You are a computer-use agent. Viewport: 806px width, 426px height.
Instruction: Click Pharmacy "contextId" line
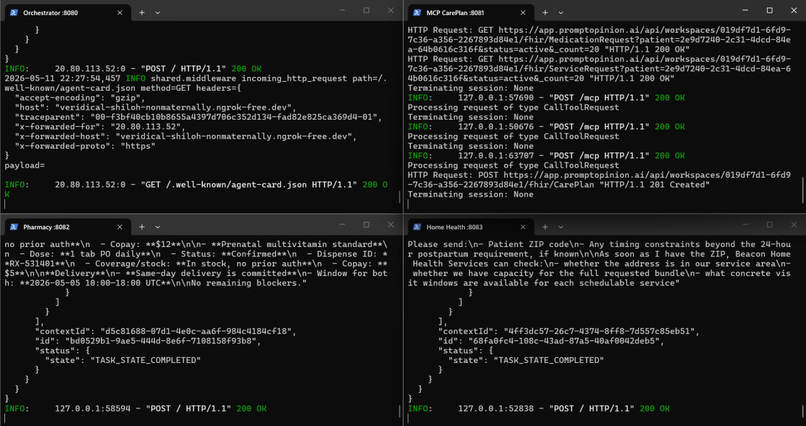165,331
